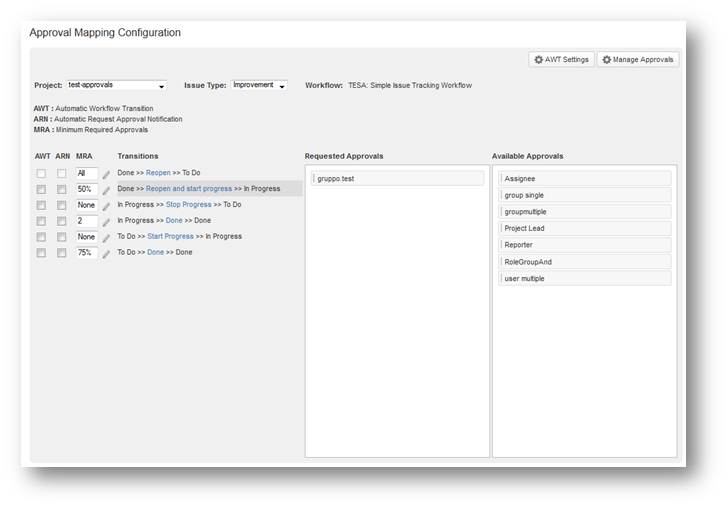Edit MRA pencil for Done Reopen transition

tap(106, 174)
